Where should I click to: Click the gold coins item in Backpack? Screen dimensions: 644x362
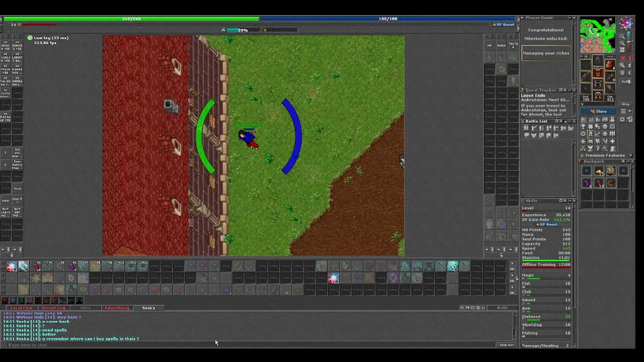599,171
